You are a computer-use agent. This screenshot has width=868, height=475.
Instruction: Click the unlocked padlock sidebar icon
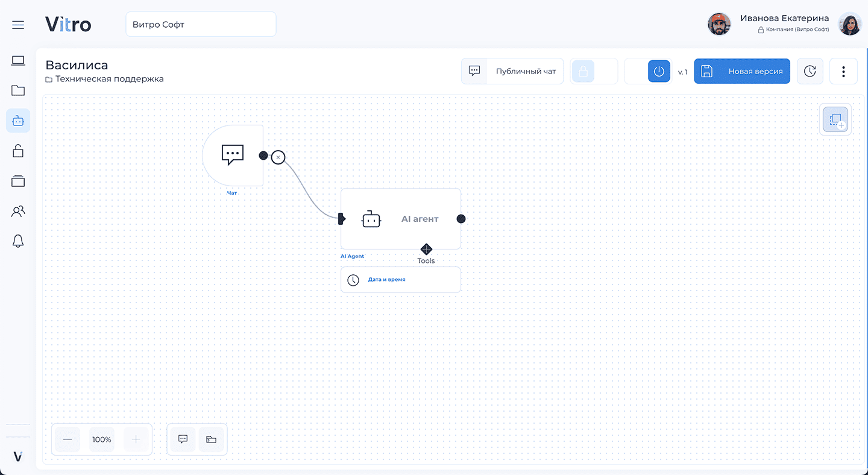click(x=18, y=151)
